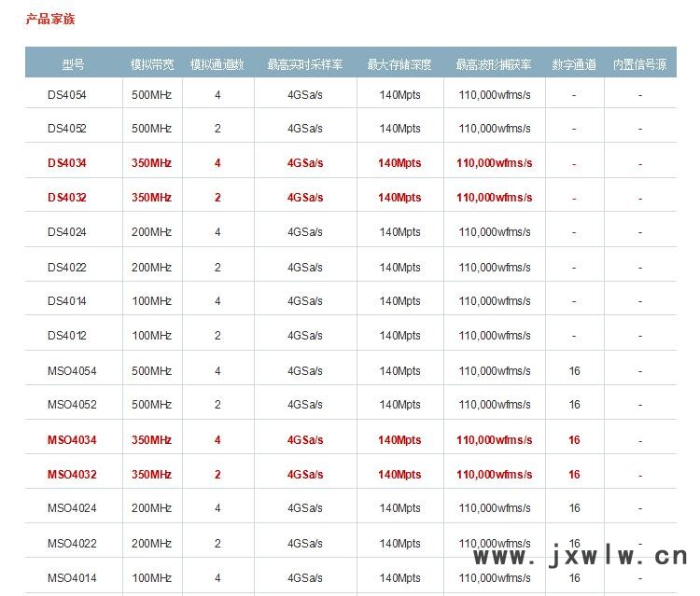This screenshot has width=700, height=596.
Task: Click the 最高波形捕获率 column header
Action: point(494,64)
